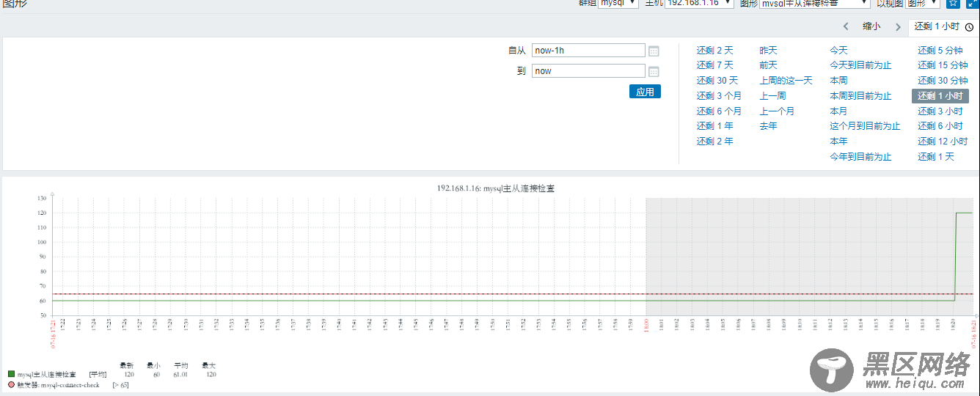Click green legend swatch for mysql主从连接检查
This screenshot has height=396, width=980.
[x=11, y=374]
